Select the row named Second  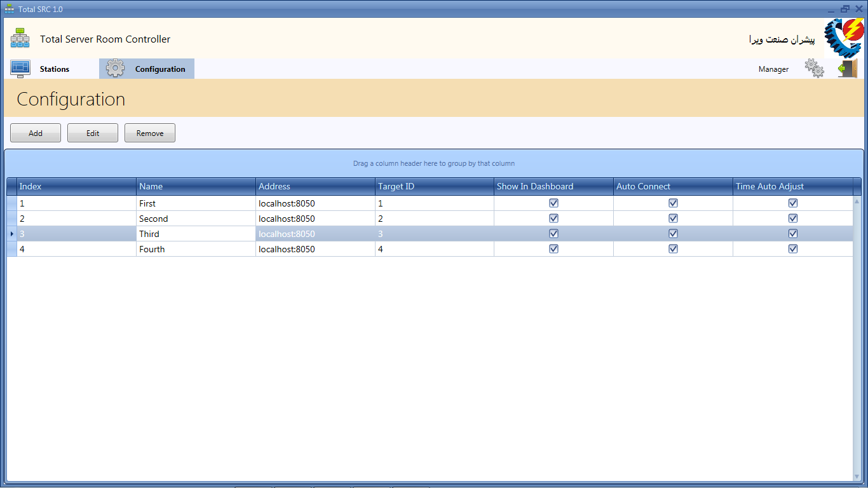pos(430,219)
